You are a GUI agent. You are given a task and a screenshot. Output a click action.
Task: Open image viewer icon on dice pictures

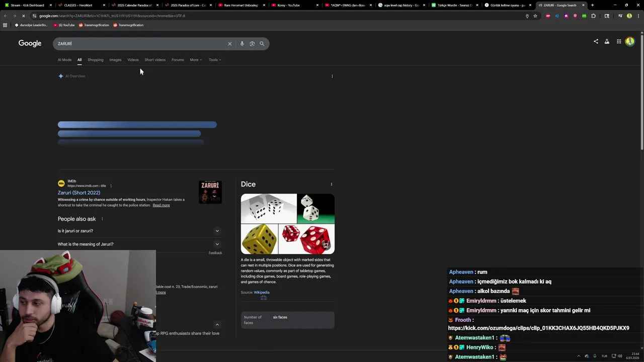click(x=326, y=245)
